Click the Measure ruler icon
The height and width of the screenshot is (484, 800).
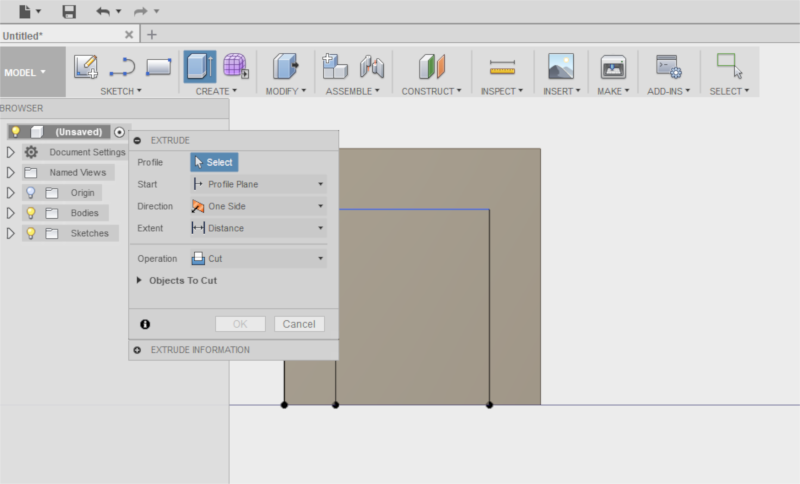[502, 67]
